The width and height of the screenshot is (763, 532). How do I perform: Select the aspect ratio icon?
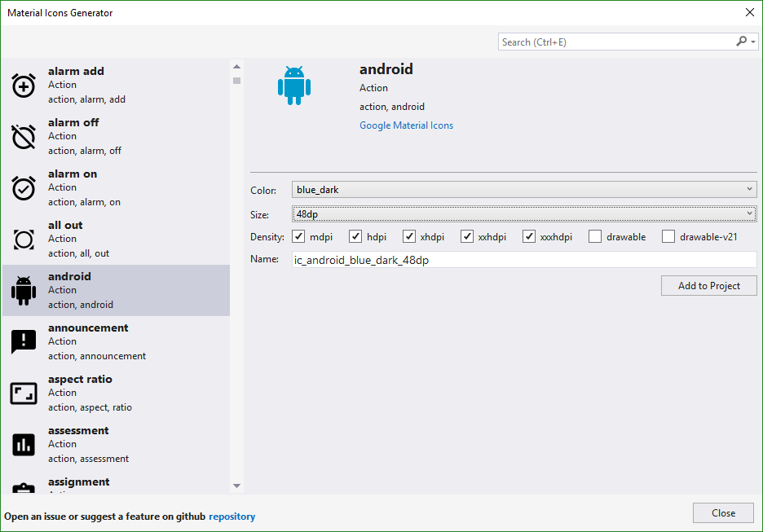[24, 394]
